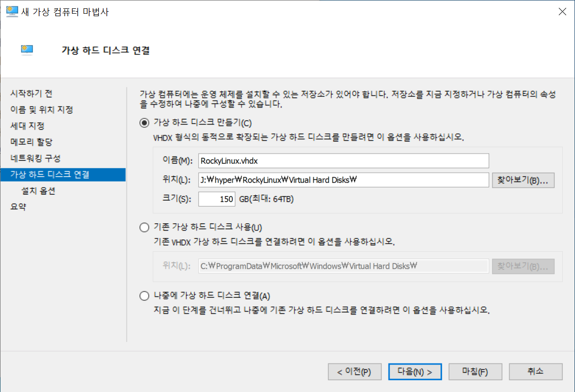Click the disk name field RockyLinux.vhdx
Image resolution: width=575 pixels, height=392 pixels.
(343, 161)
